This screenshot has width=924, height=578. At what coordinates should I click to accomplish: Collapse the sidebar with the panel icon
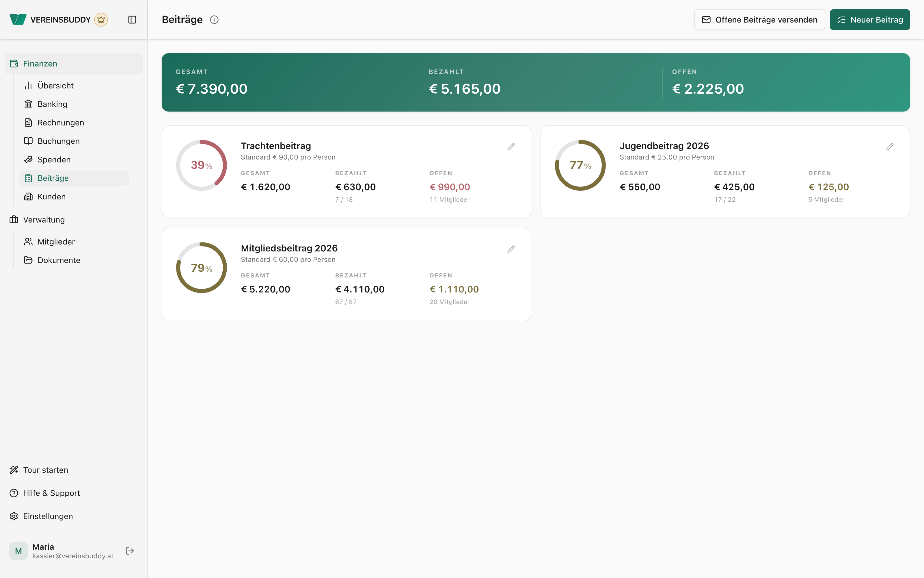click(x=132, y=19)
